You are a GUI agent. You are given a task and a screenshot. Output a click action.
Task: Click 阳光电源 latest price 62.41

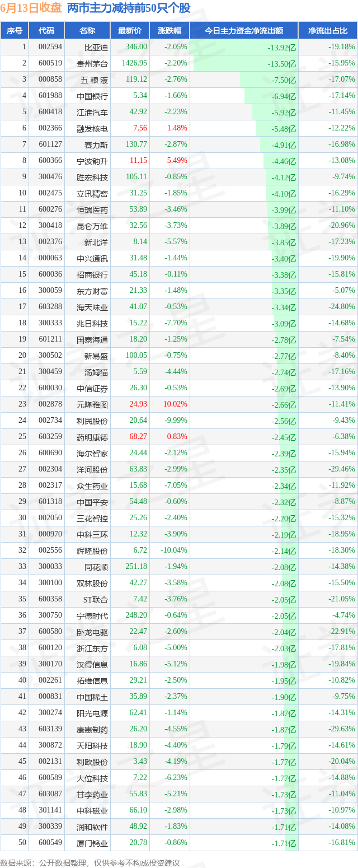[138, 713]
